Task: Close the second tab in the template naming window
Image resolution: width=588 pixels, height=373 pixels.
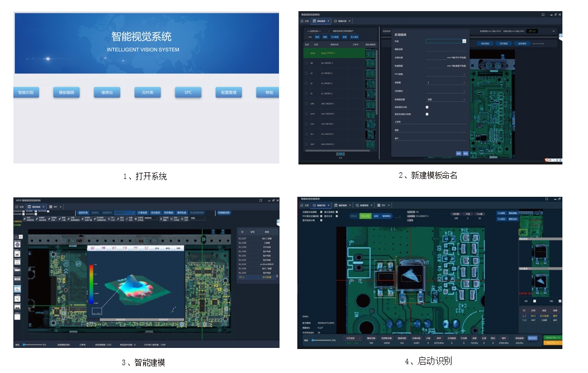Action: [329, 21]
